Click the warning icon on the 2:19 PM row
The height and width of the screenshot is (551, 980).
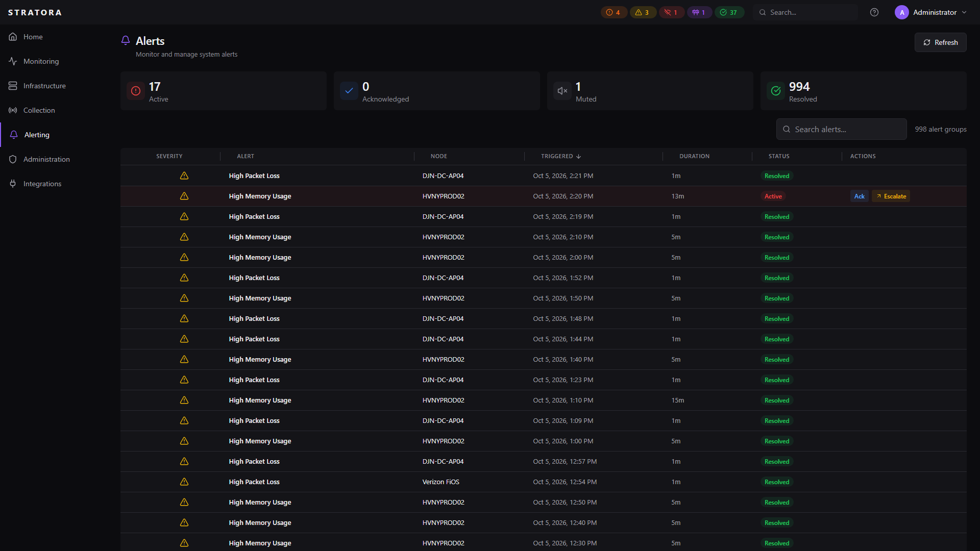pyautogui.click(x=184, y=216)
